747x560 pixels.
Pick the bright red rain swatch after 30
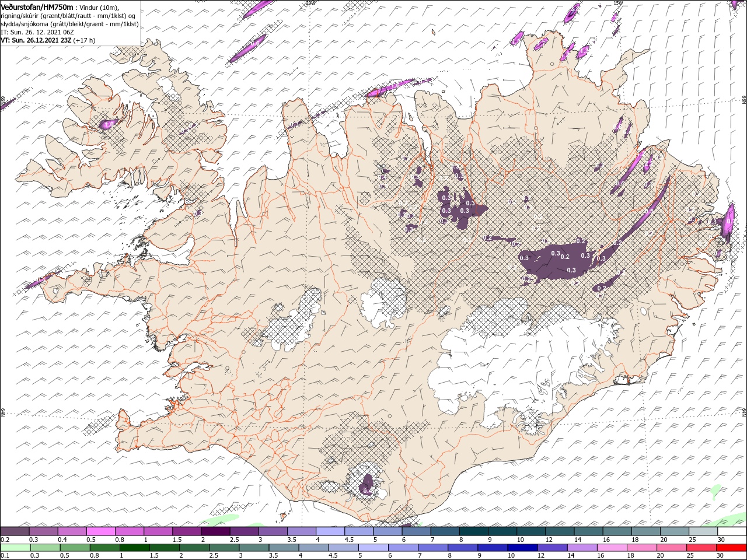(731, 548)
